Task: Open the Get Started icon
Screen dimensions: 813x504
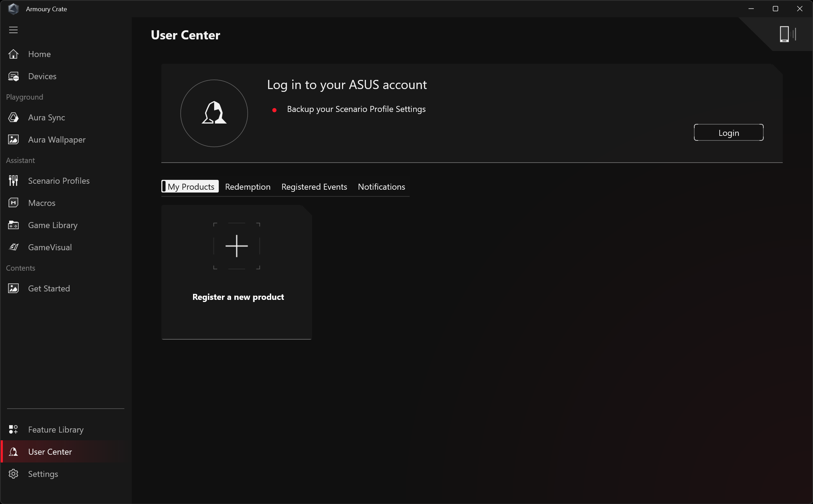Action: coord(13,289)
